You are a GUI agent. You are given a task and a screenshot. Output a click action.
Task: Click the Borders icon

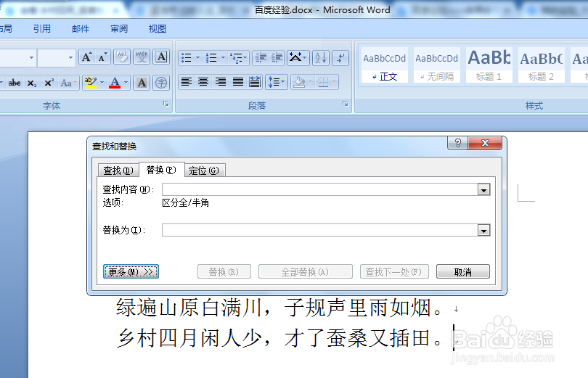pos(323,82)
